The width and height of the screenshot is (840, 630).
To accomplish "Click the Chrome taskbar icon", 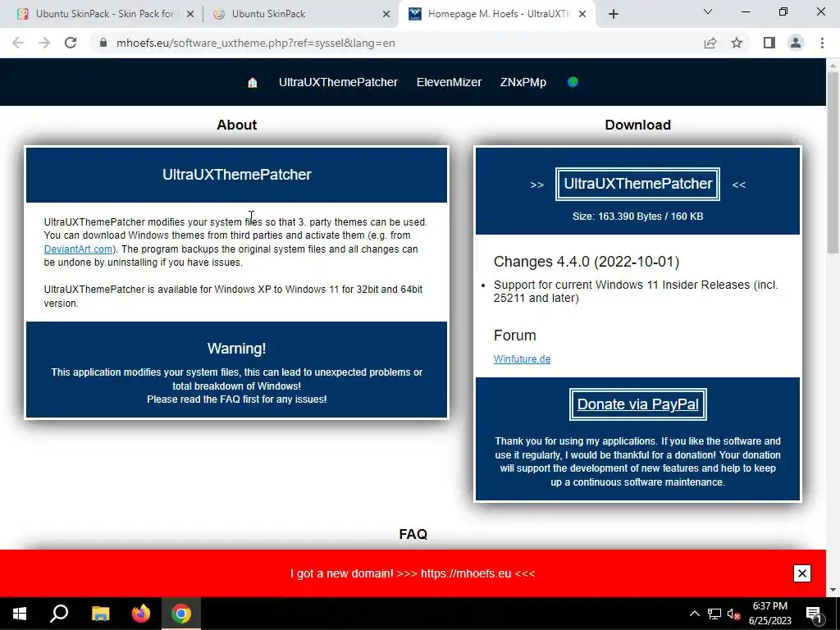I will [x=181, y=614].
